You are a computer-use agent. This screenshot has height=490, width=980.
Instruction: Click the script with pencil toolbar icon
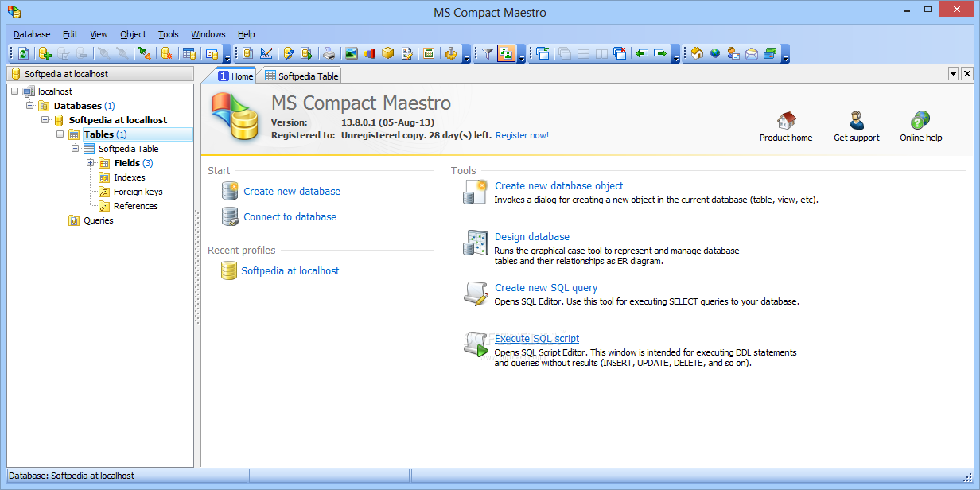[x=407, y=53]
